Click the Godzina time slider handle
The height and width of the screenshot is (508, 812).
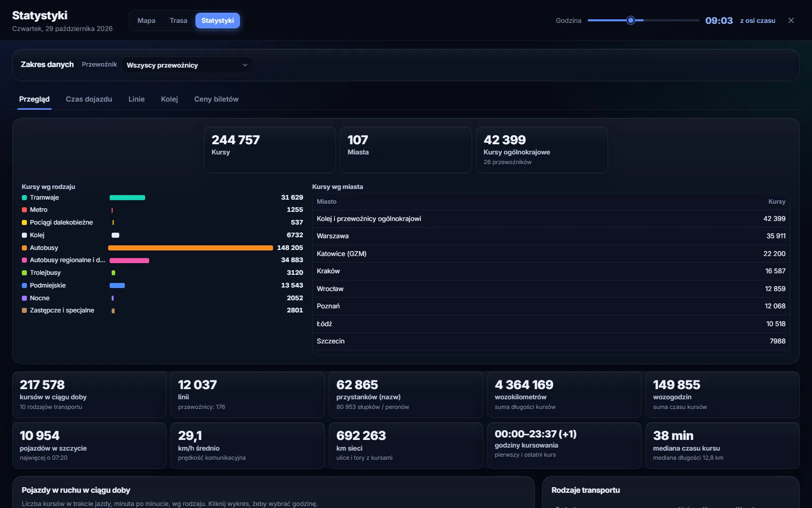[631, 20]
